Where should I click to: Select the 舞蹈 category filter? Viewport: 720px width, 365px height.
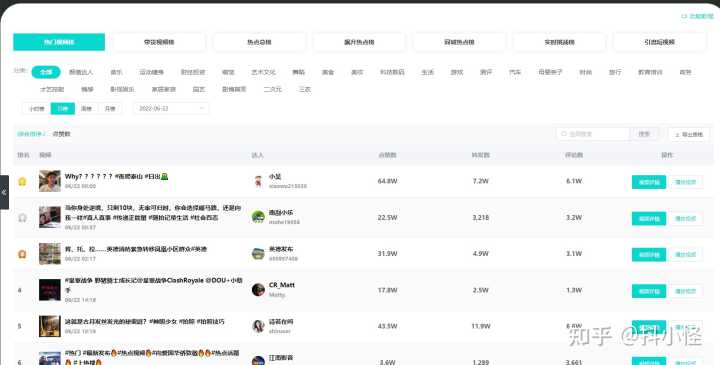click(298, 72)
